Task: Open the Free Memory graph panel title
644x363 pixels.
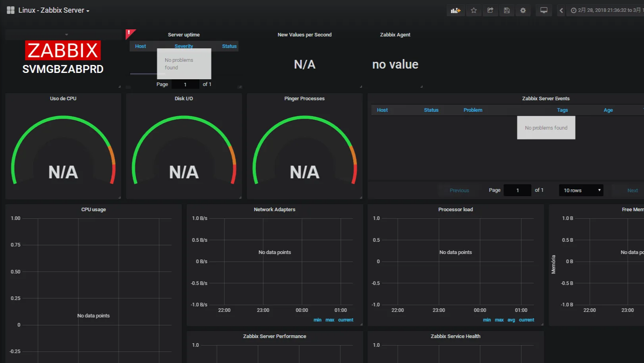Action: 633,210
